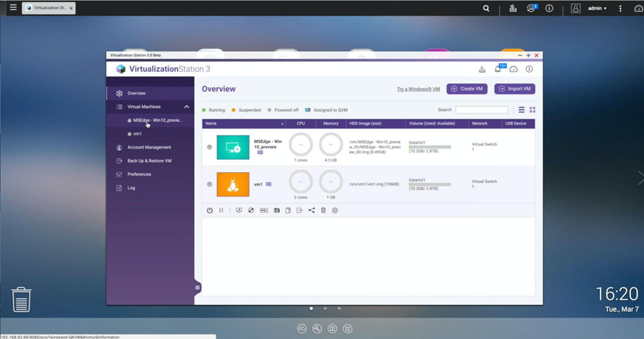Click the VM search input field
The height and width of the screenshot is (339, 644).
[x=481, y=110]
